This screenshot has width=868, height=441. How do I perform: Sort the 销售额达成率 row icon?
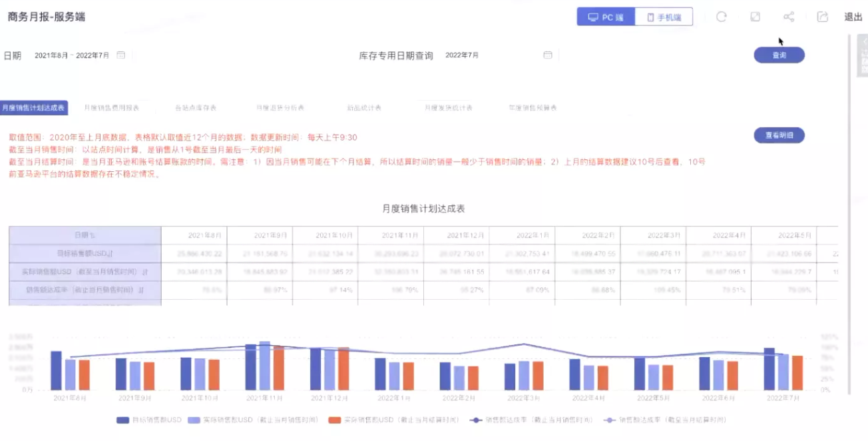tap(141, 290)
